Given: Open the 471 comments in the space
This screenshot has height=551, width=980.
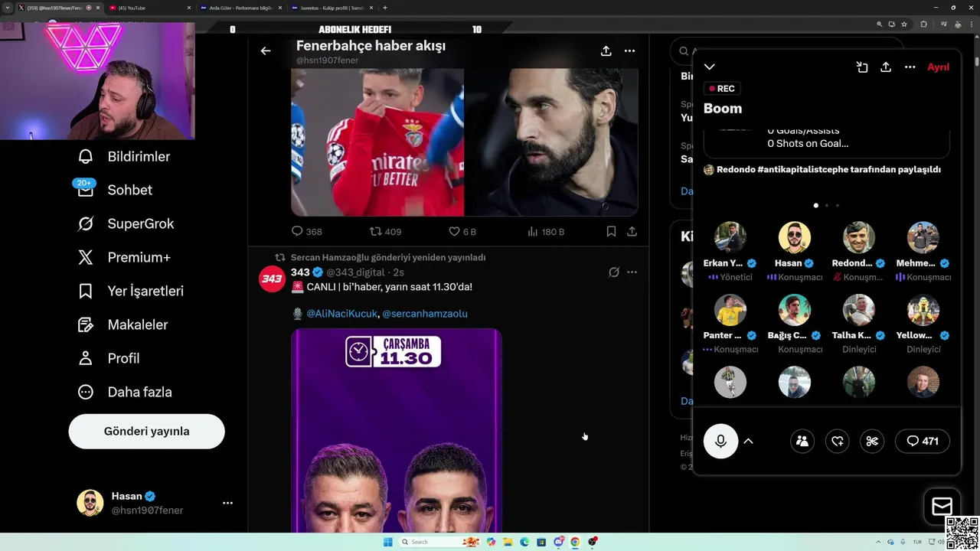Looking at the screenshot, I should pyautogui.click(x=922, y=441).
